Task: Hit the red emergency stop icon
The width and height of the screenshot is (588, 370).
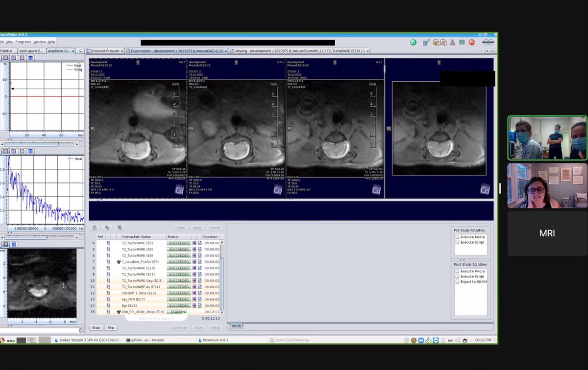Action: 472,43
